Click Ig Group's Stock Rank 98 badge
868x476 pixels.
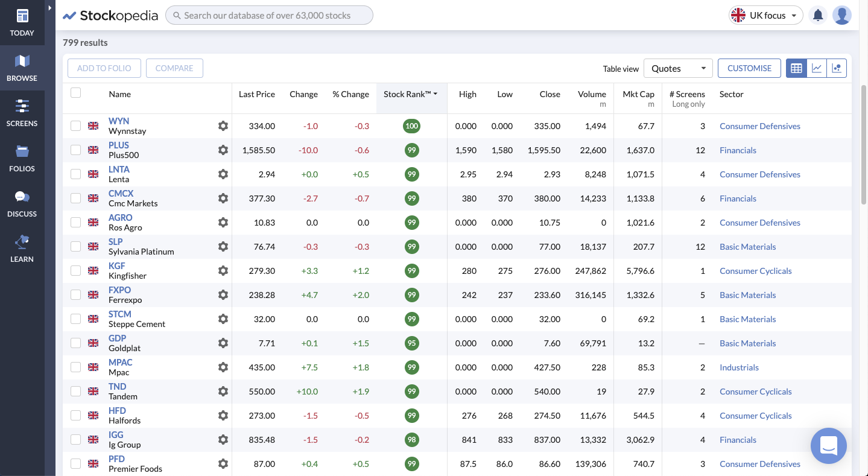click(412, 440)
